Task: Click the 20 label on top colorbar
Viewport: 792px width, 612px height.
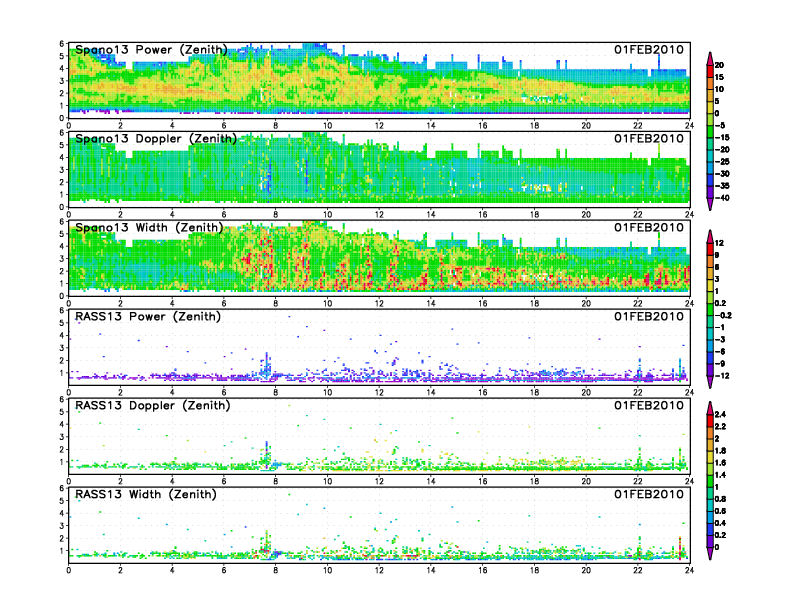Action: [719, 65]
